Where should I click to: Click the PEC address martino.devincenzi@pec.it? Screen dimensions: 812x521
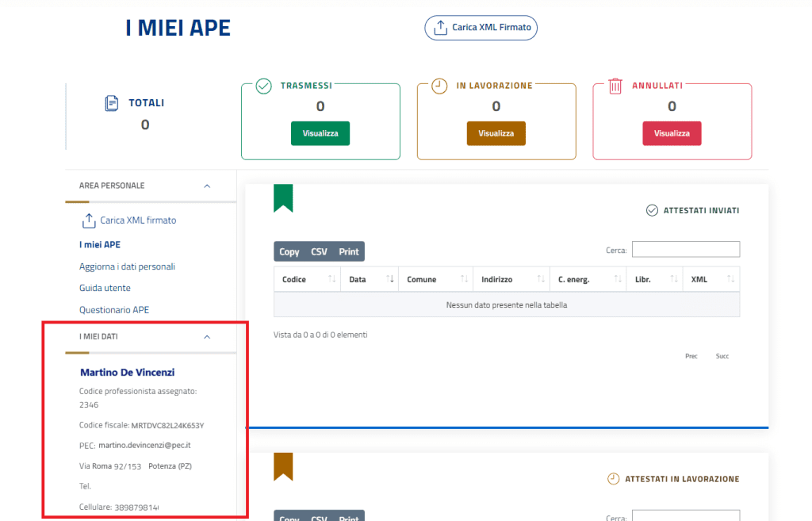pos(144,446)
